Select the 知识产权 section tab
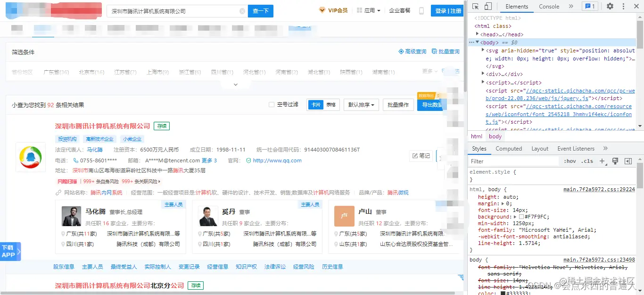Image resolution: width=644 pixels, height=295 pixels. (x=246, y=267)
